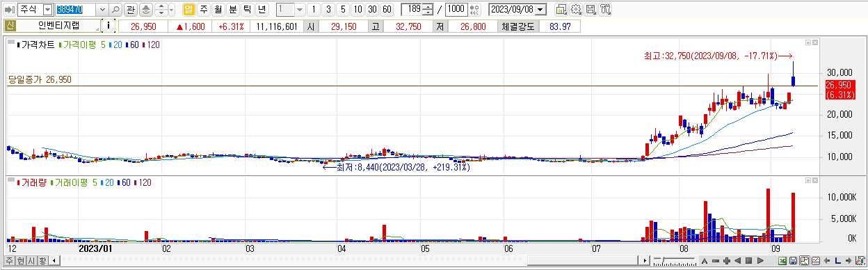
Task: Click the line chart panel icon
Action: (x=816, y=261)
